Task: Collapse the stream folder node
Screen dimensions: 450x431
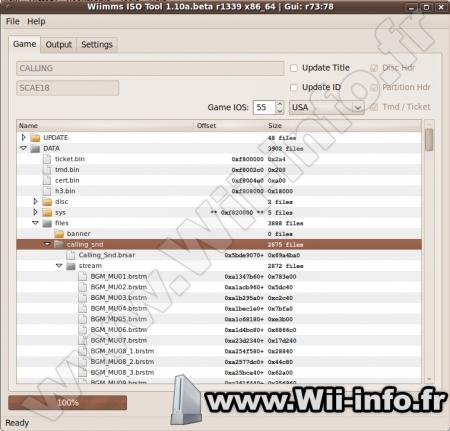Action: (59, 265)
